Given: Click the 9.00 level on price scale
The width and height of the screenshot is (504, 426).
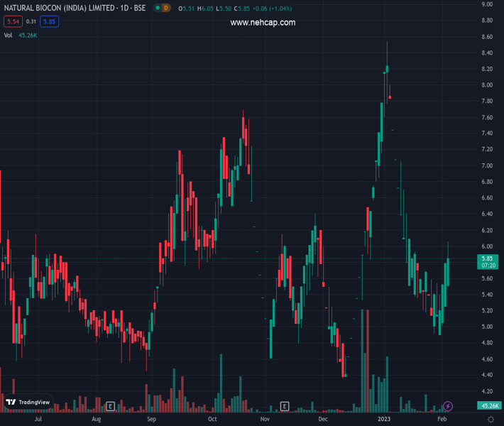Looking at the screenshot, I should click(487, 4).
